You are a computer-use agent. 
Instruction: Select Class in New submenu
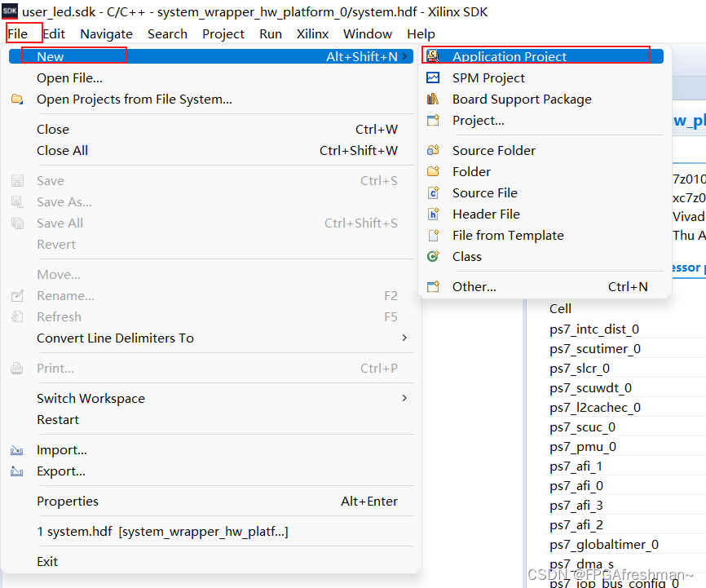(543, 256)
